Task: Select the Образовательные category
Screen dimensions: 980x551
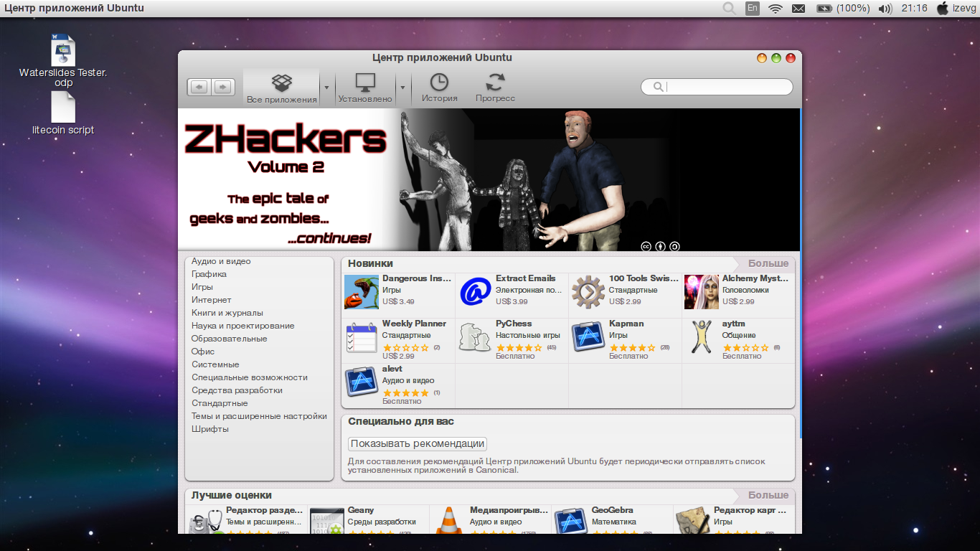Action: [230, 339]
